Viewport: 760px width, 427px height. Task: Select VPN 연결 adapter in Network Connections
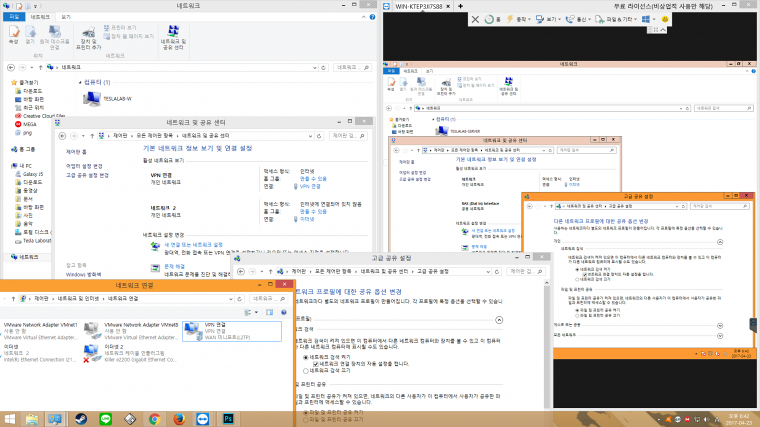232,331
